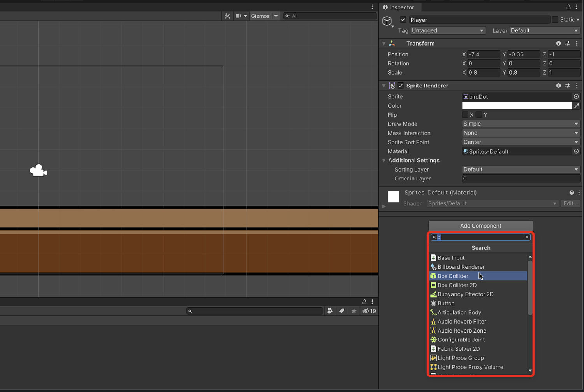Click the material Edit button
Screen dimensions: 584x392
click(x=570, y=204)
